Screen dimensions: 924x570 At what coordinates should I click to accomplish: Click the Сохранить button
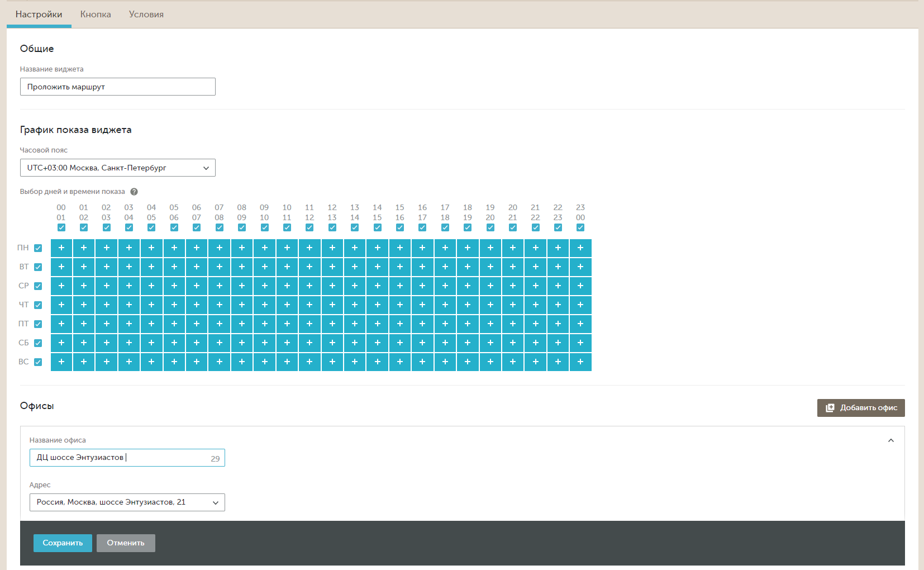click(x=63, y=543)
